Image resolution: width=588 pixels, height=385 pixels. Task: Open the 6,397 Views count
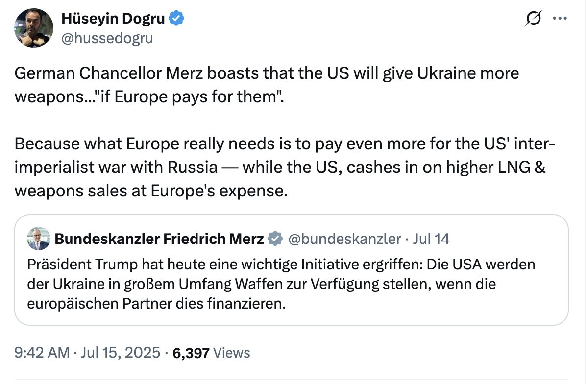click(x=191, y=352)
